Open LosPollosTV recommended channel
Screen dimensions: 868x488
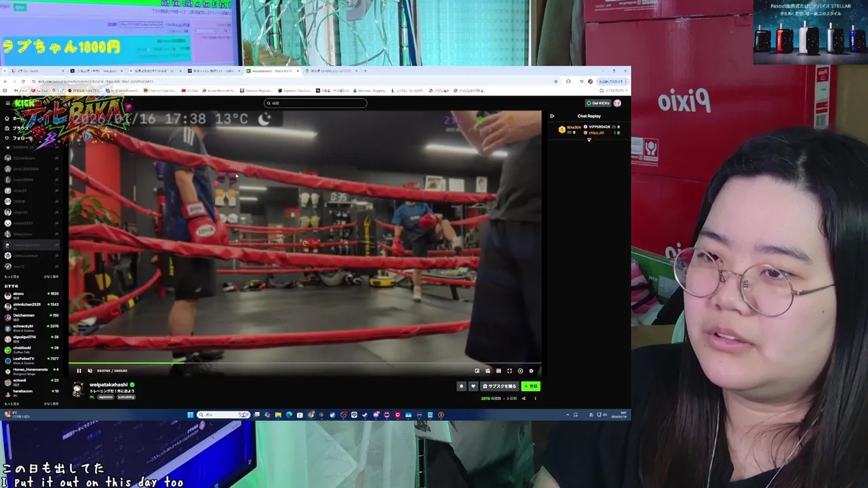[x=31, y=360]
